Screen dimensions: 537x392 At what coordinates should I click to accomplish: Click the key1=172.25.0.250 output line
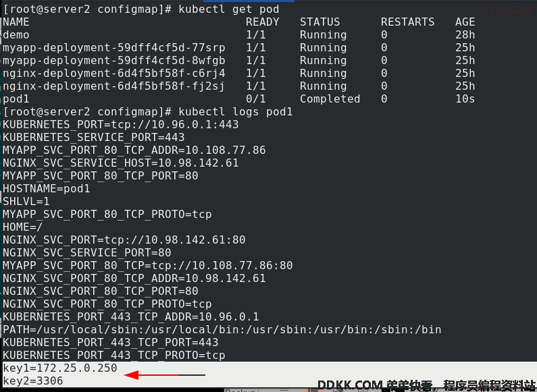pos(60,368)
